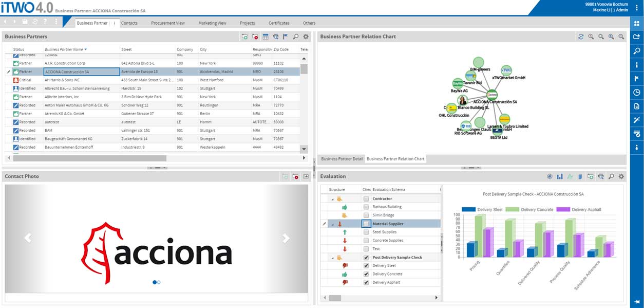The image size is (644, 308).
Task: Collapse the Post Delivery Sample Check node
Action: click(x=332, y=258)
